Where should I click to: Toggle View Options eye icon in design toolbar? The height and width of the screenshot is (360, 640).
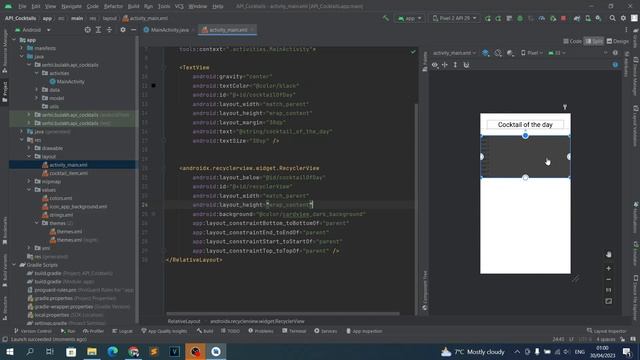tap(435, 65)
